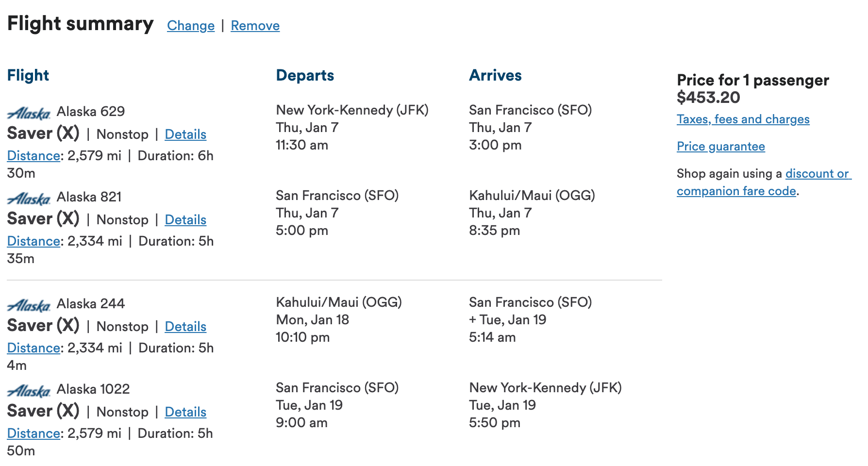Click the Alaska 1022 flight number text

click(93, 389)
